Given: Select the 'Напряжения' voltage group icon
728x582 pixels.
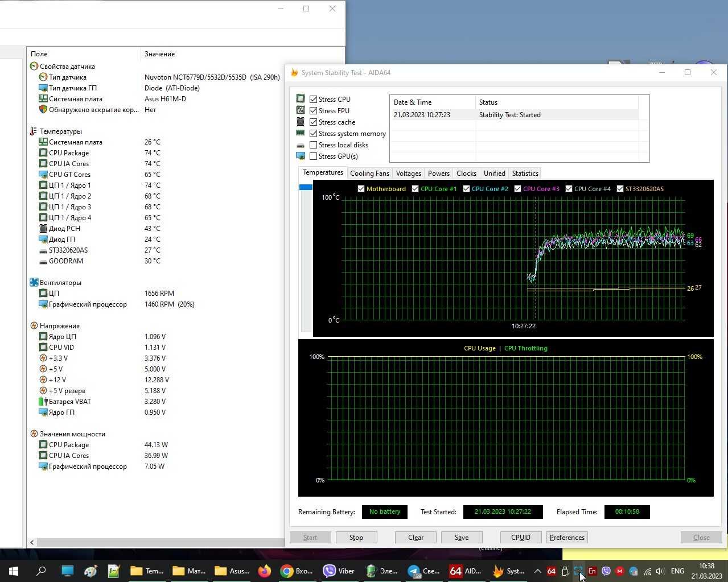Looking at the screenshot, I should [x=34, y=325].
